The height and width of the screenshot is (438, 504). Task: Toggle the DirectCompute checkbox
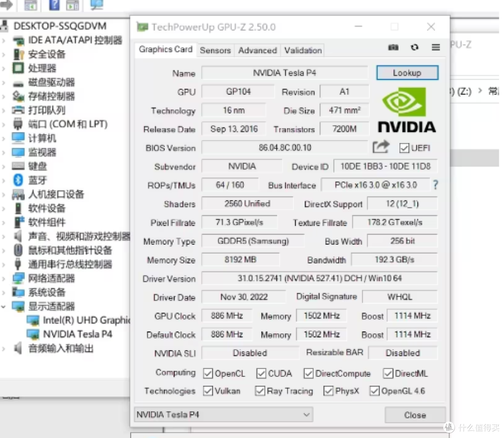pos(308,374)
